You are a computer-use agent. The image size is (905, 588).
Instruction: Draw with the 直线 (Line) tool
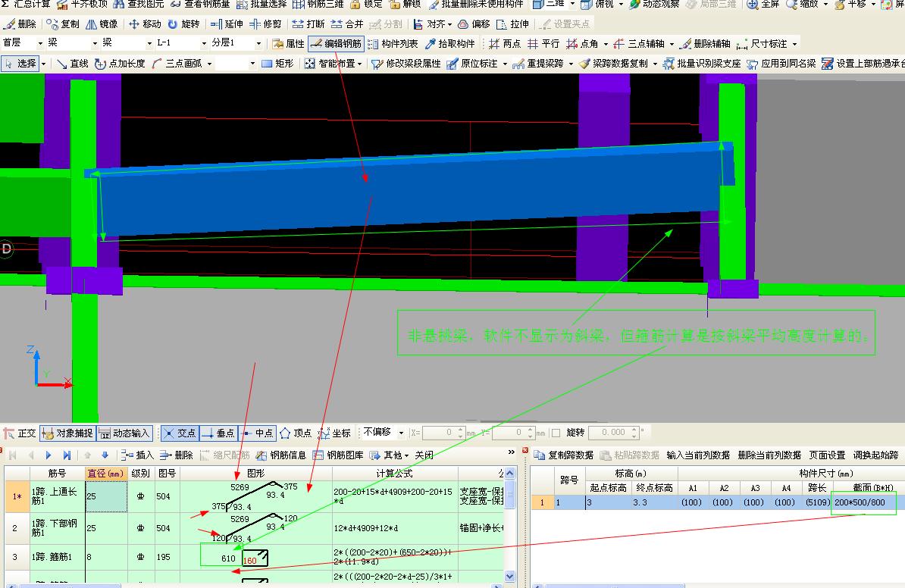point(72,64)
